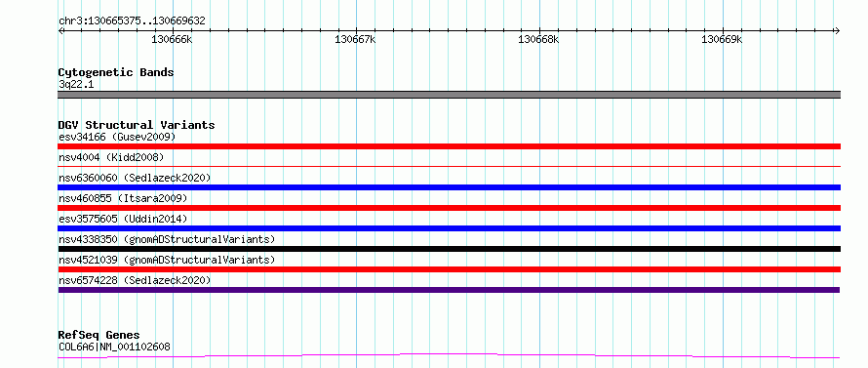Click the 130666k ruler position label
The height and width of the screenshot is (368, 868).
[173, 40]
